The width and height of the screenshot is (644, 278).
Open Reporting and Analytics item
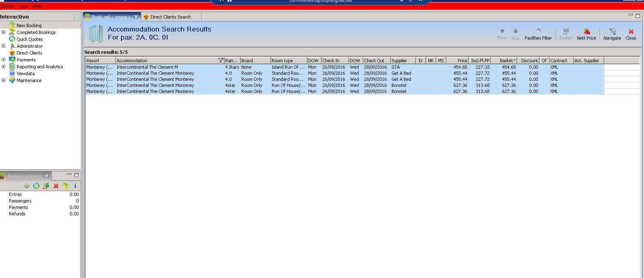pyautogui.click(x=40, y=67)
